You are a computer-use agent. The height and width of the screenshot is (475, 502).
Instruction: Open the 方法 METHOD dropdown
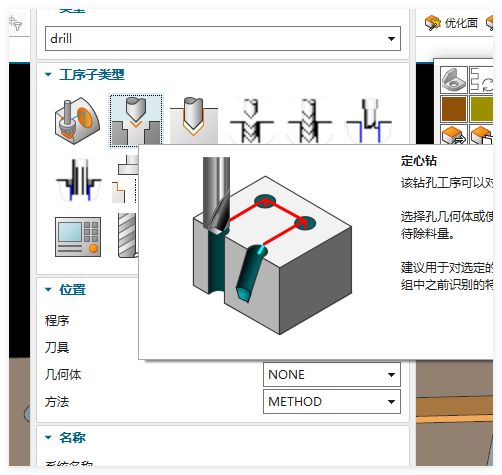[x=332, y=402]
